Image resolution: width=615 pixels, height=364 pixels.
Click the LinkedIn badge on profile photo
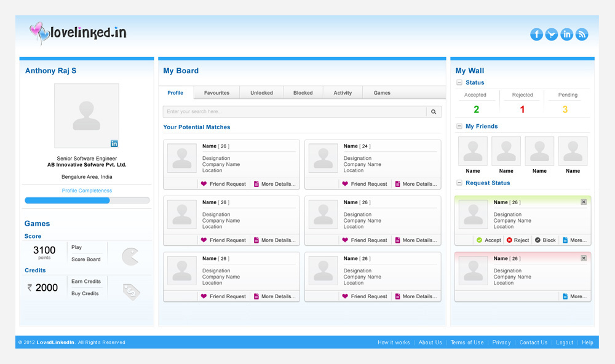point(114,143)
